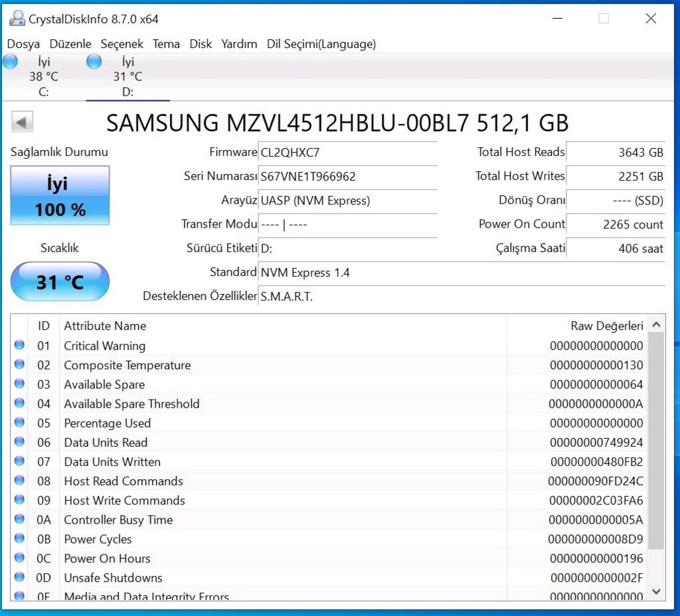Click status dot for Unsafe Shutdowns row
The height and width of the screenshot is (616, 680).
19,577
